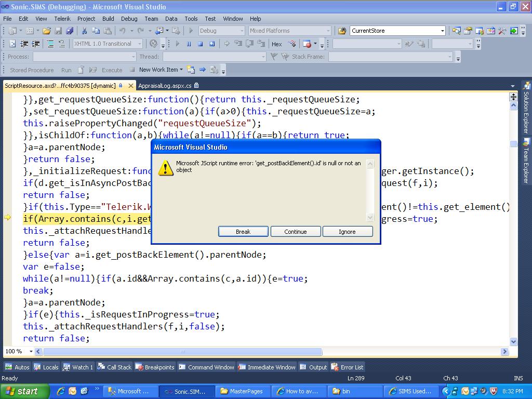Switch to MasterPages taskbar window

[x=243, y=391]
